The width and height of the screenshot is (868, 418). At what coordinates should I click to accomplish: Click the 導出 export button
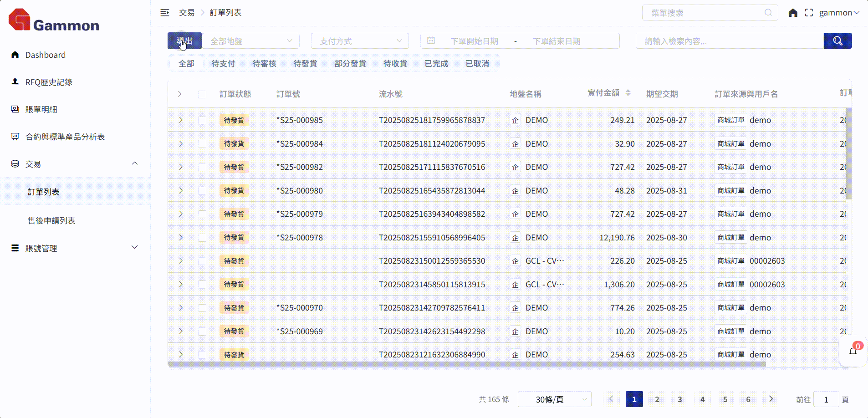click(x=184, y=41)
